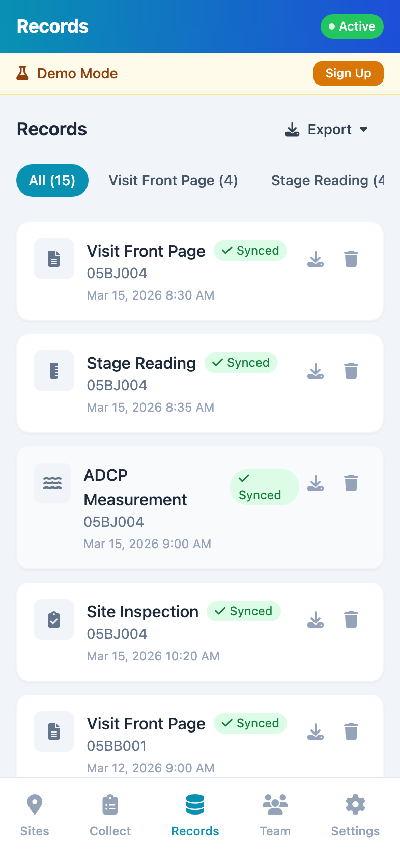This screenshot has height=868, width=400.
Task: Download the ADCP Measurement record
Action: [316, 483]
